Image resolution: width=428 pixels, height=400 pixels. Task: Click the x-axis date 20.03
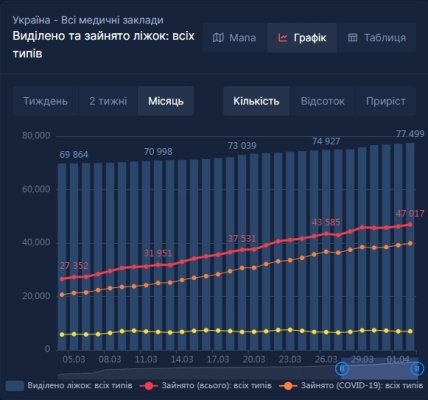coord(254,359)
